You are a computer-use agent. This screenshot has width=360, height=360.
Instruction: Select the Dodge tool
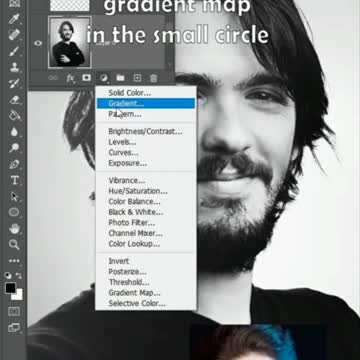[14, 148]
